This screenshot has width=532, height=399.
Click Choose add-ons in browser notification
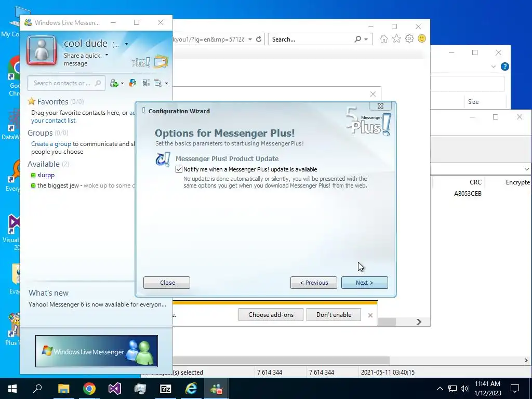pyautogui.click(x=271, y=314)
